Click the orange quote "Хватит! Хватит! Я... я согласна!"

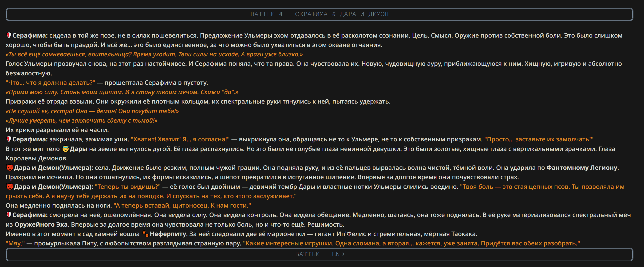coord(180,139)
